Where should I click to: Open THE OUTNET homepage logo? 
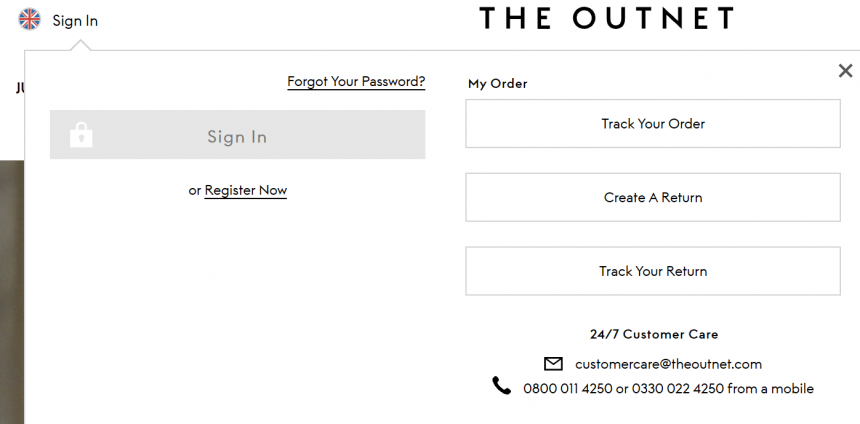coord(606,18)
